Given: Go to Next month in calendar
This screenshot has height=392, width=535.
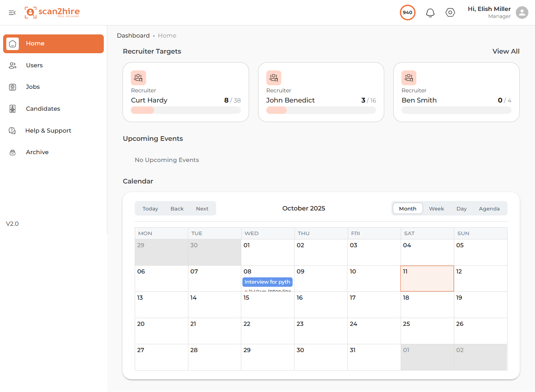Looking at the screenshot, I should pyautogui.click(x=202, y=209).
